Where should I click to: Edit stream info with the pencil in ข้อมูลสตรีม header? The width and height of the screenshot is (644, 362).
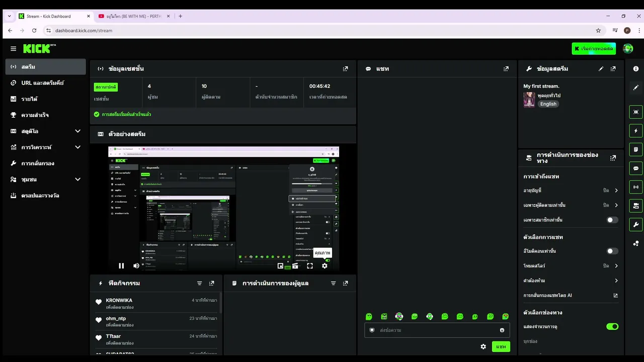[601, 69]
